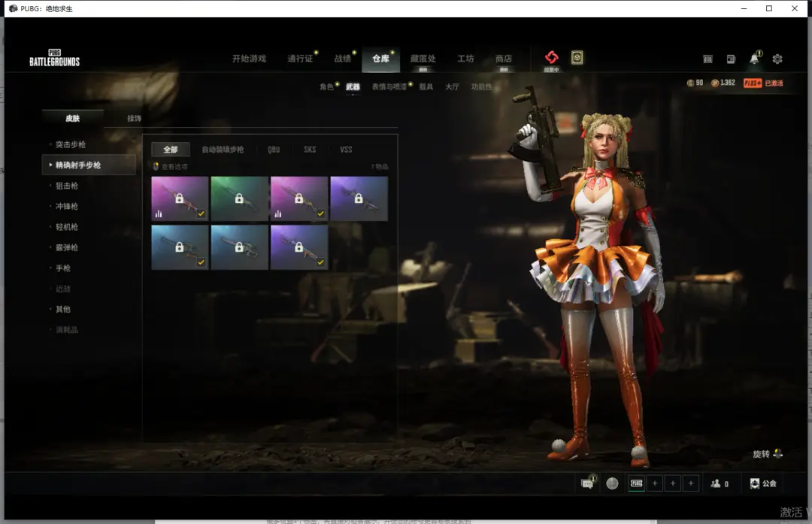Select the purple skin thumbnail in second row
Screen dimensions: 812x524
tap(299, 247)
